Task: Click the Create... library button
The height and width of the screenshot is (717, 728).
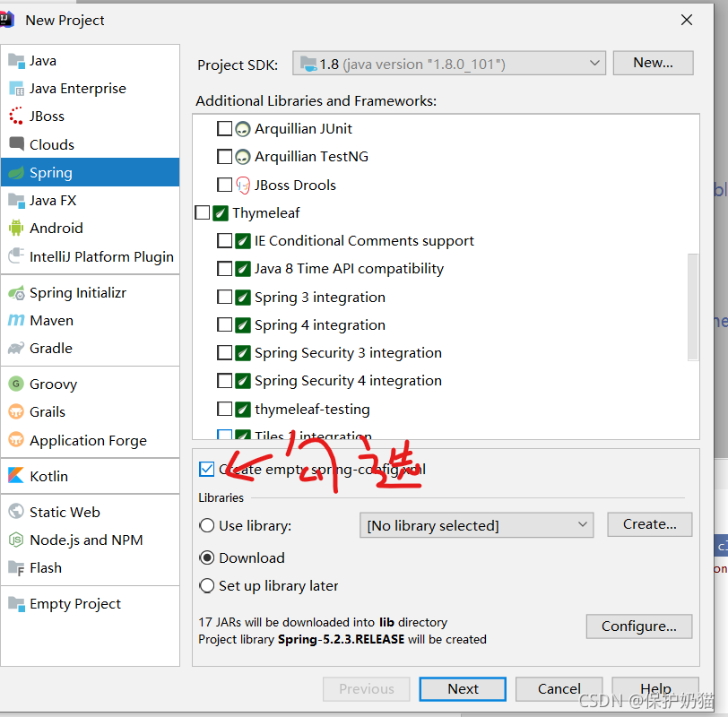Action: 649,524
